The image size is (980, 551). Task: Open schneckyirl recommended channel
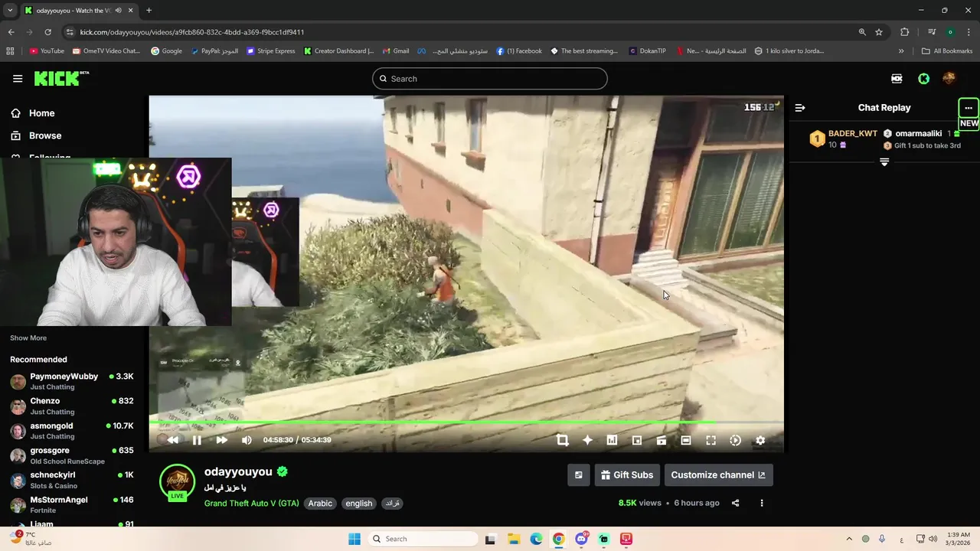coord(72,480)
